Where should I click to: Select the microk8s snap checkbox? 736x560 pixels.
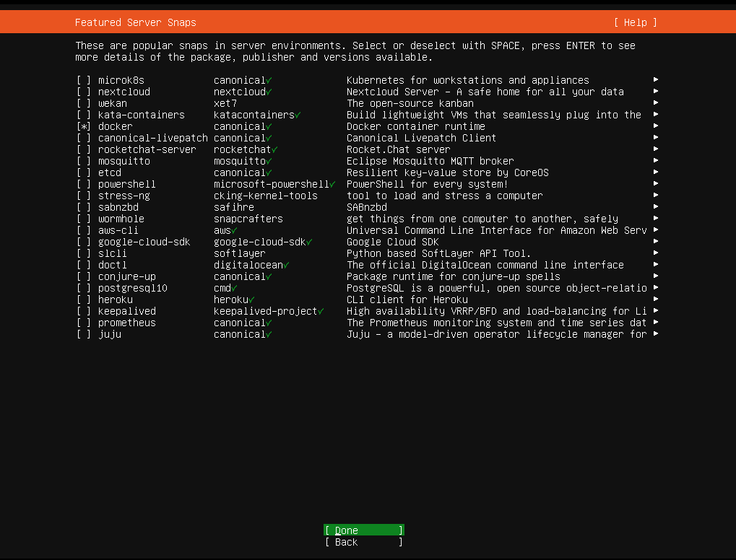click(83, 80)
